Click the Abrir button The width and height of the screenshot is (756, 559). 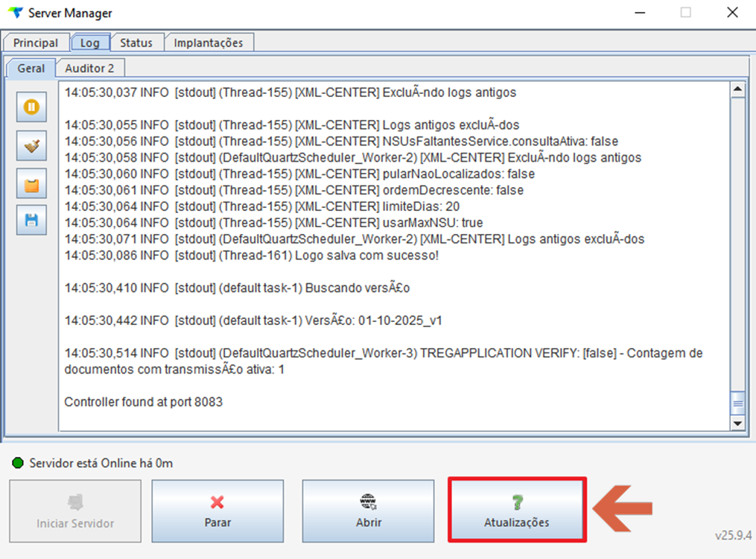click(369, 511)
